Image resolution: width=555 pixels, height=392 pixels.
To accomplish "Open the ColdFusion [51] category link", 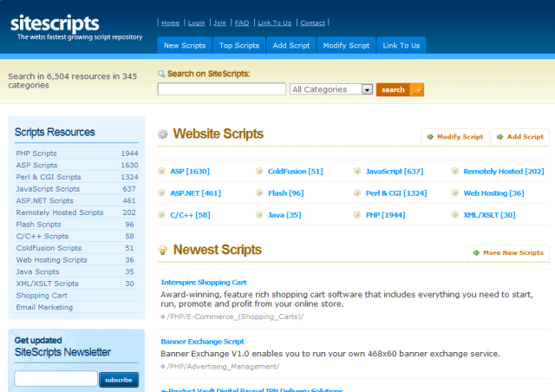I will pyautogui.click(x=295, y=172).
